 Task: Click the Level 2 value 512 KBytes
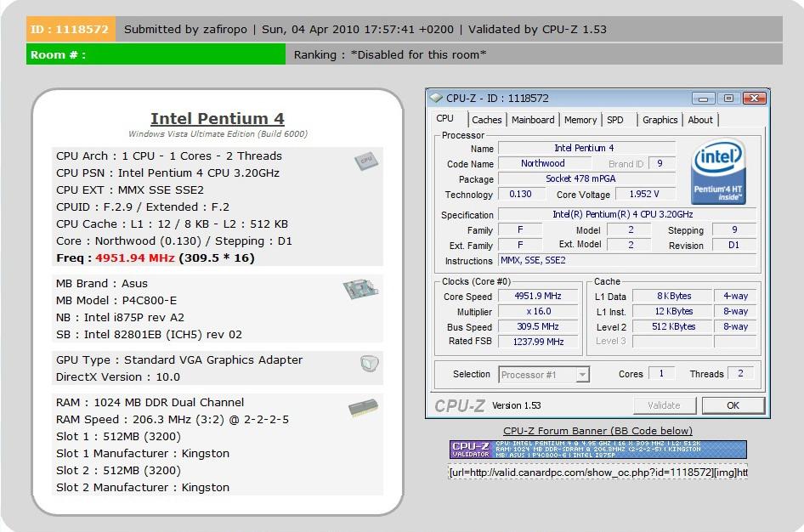673,326
